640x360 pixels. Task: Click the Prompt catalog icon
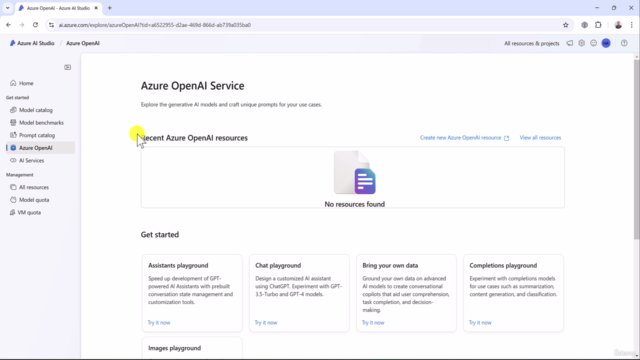click(13, 135)
